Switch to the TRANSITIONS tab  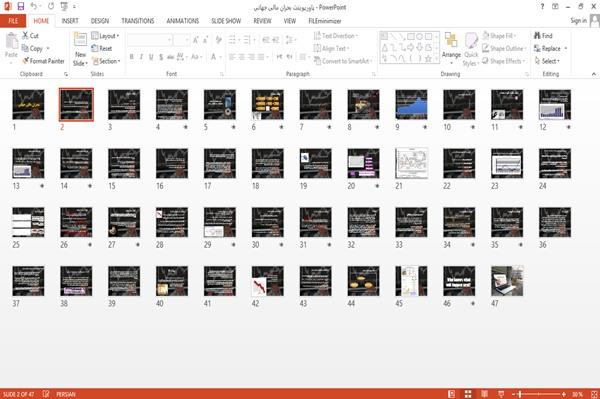click(138, 21)
